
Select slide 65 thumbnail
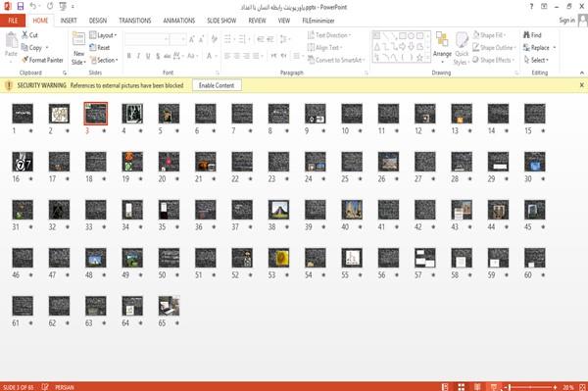(x=169, y=306)
